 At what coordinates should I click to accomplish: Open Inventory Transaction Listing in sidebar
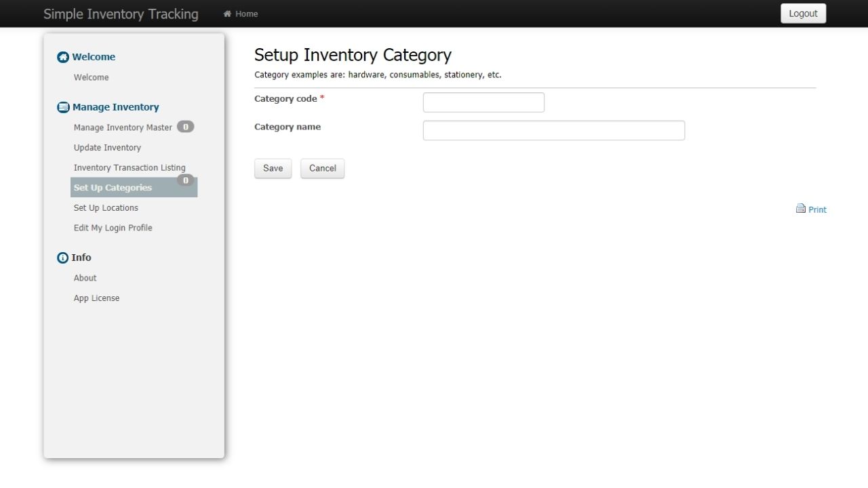[x=130, y=167]
